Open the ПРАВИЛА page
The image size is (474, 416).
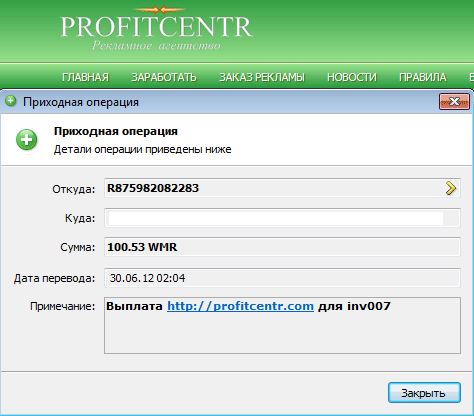coord(423,77)
